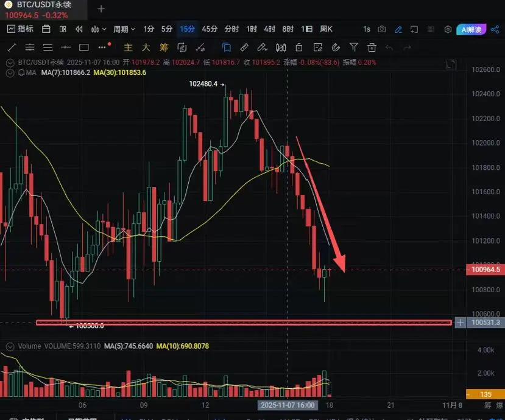Open the 指标 indicators panel

pyautogui.click(x=20, y=29)
